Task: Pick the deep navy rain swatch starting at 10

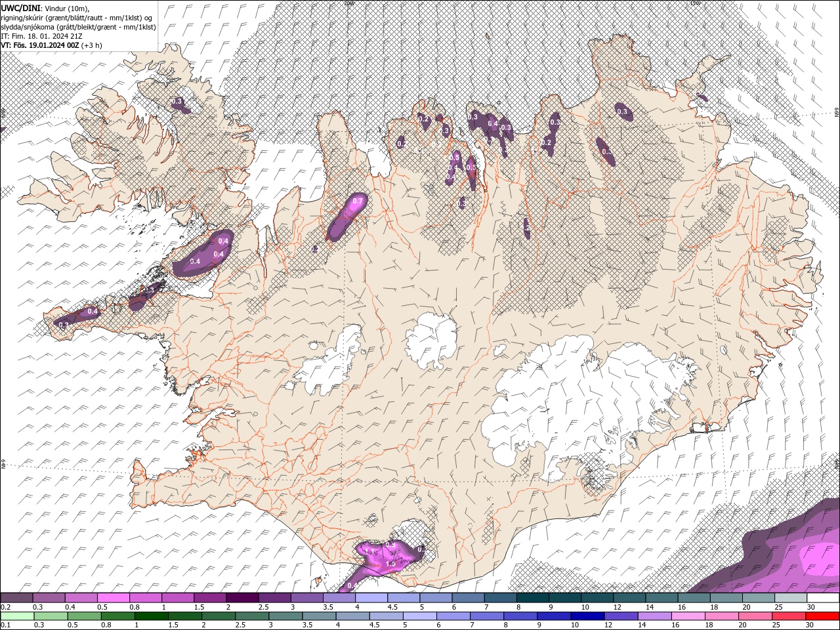Action: coord(587,616)
